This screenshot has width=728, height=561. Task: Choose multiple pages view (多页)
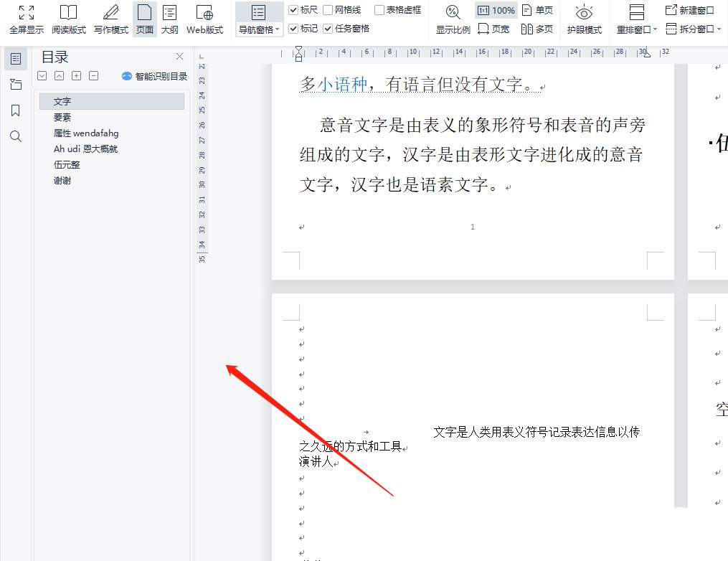coord(538,29)
